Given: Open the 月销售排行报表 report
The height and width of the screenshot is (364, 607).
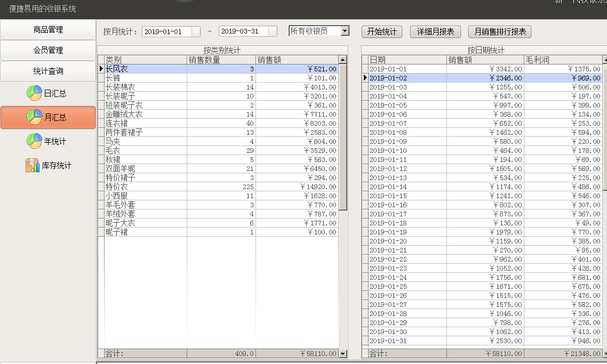Looking at the screenshot, I should point(500,31).
